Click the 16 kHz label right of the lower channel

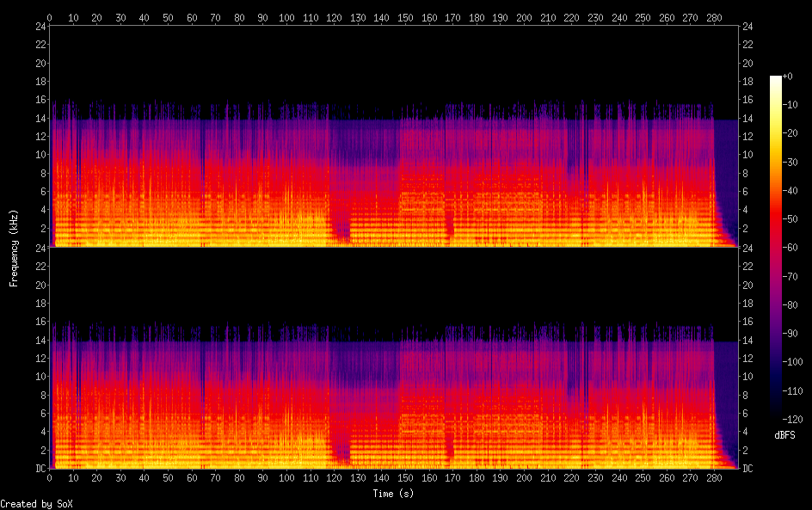(747, 322)
